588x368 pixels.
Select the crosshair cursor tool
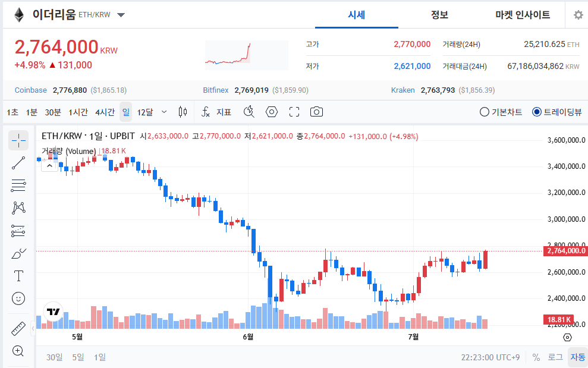click(x=18, y=141)
